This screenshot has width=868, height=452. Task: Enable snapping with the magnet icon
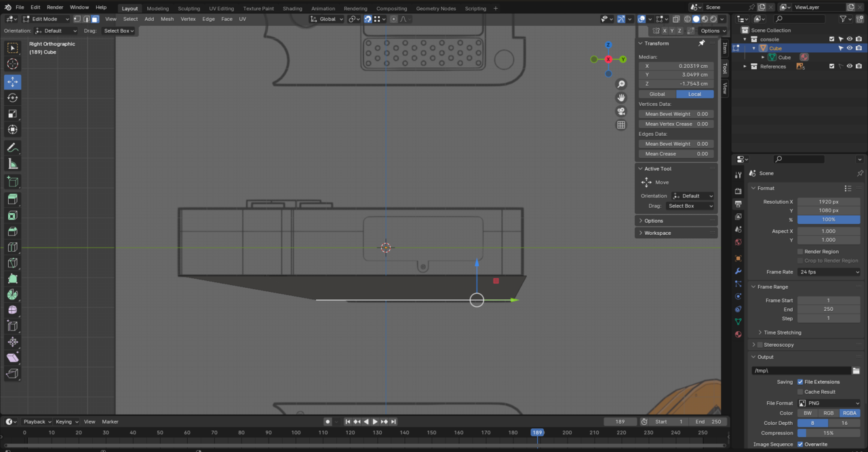pyautogui.click(x=368, y=18)
